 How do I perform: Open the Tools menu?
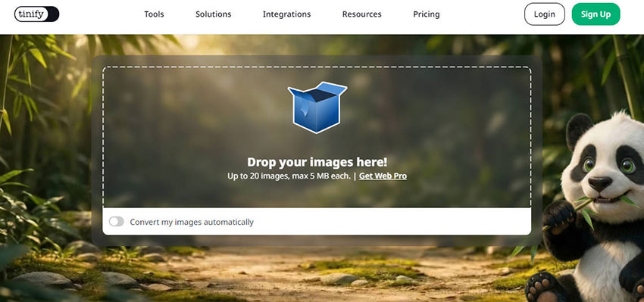tap(154, 14)
